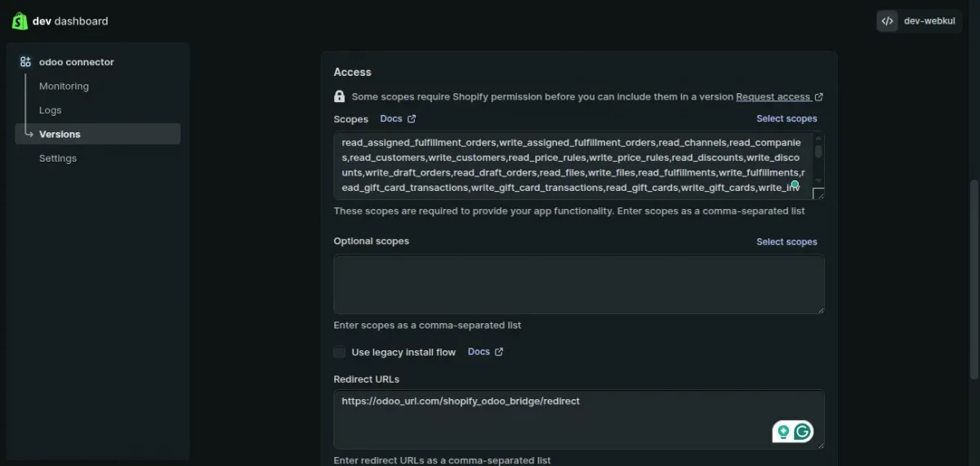Click the Request access link
This screenshot has height=466, width=980.
coord(773,97)
